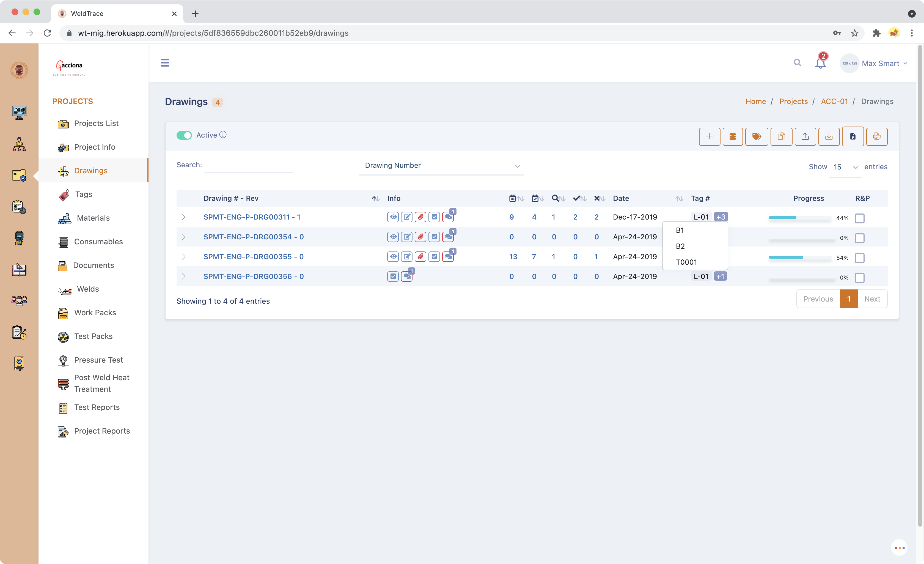Expand row SPMT-ENG-P-DRG00356 - 0
Viewport: 924px width, 564px height.
tap(183, 276)
